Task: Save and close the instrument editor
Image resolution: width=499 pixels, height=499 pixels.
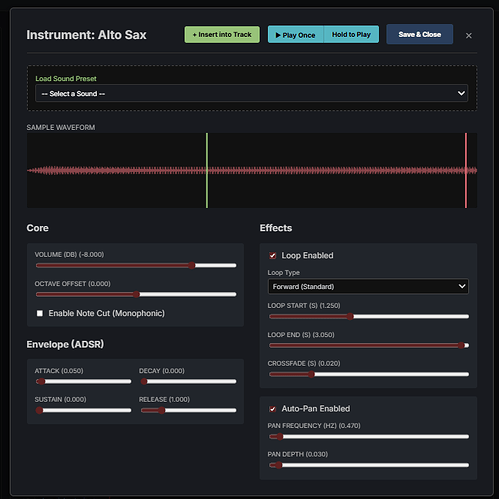Action: pyautogui.click(x=420, y=34)
